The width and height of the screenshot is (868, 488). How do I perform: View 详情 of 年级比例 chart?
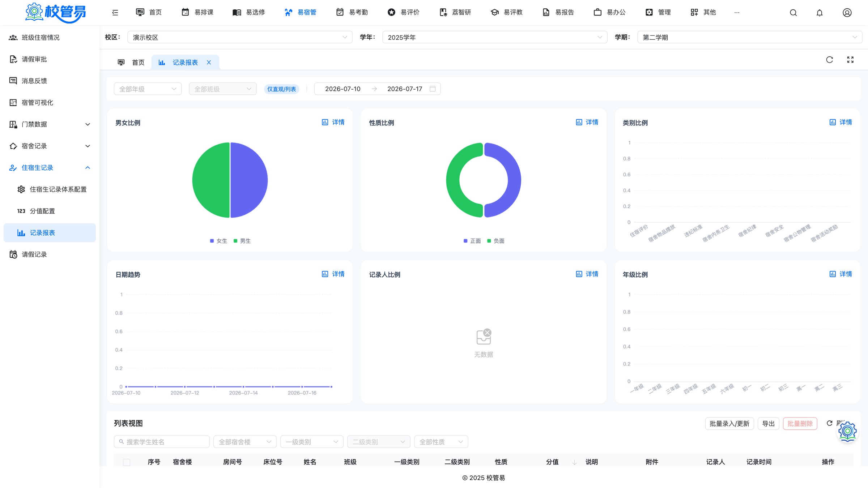point(841,274)
